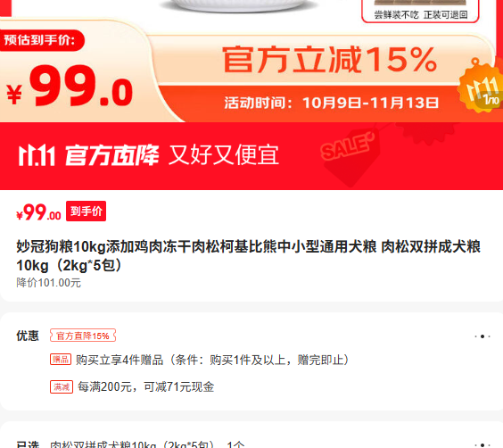
Task: Click the 官方直降15% coupon tag
Action: (x=83, y=336)
